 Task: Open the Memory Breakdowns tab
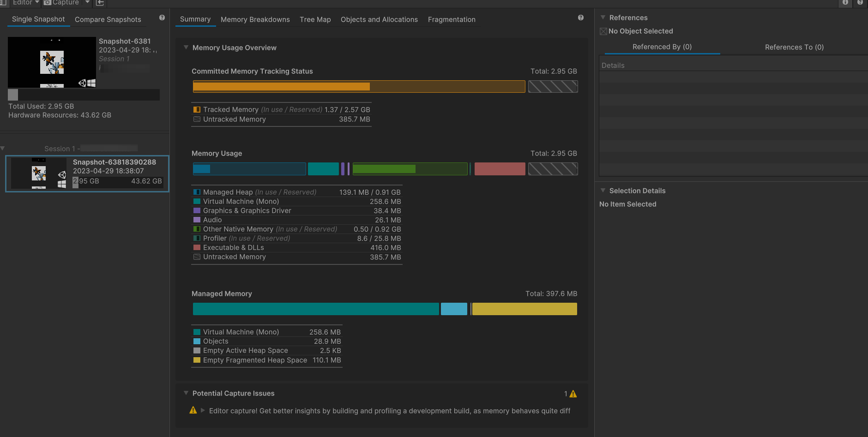click(255, 19)
